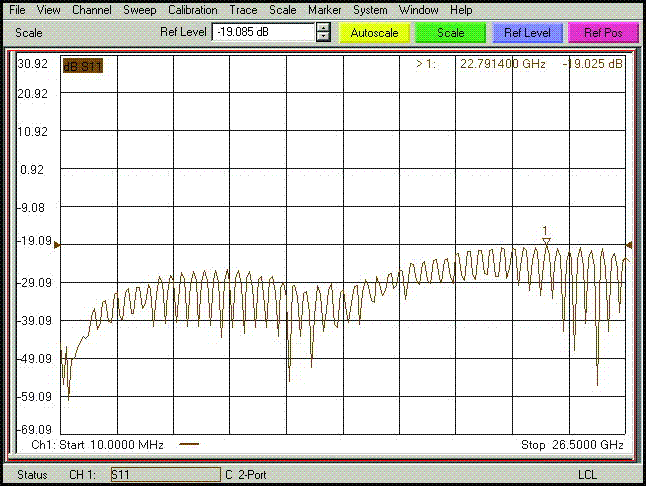This screenshot has width=646, height=486.
Task: Open the Window menu
Action: (x=418, y=9)
